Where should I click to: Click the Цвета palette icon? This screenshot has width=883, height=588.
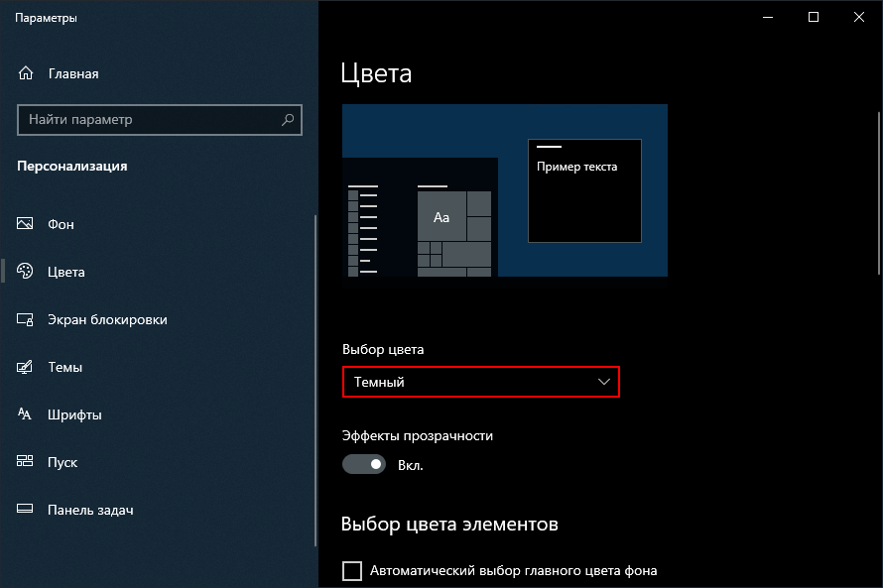[25, 272]
